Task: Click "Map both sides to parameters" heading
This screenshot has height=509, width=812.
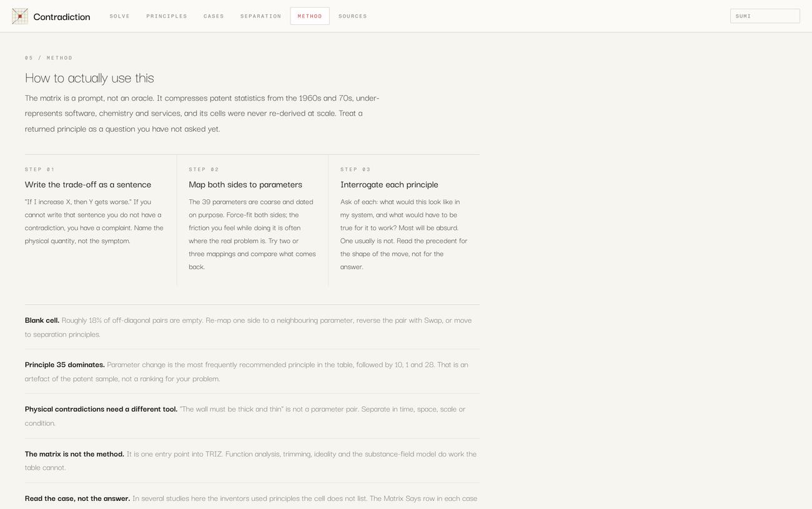Action: pyautogui.click(x=245, y=184)
